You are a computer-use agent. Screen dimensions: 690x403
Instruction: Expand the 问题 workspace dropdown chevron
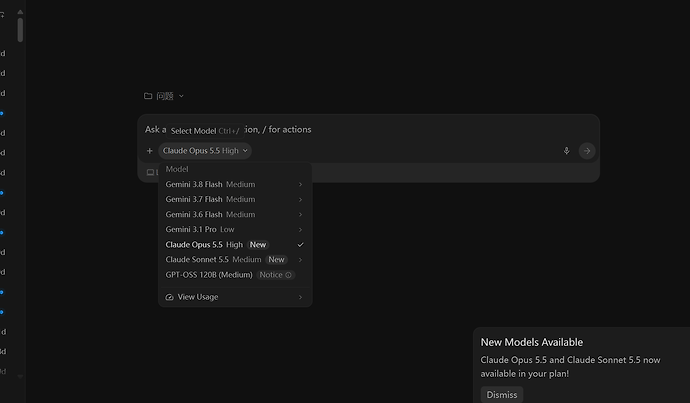click(x=181, y=96)
